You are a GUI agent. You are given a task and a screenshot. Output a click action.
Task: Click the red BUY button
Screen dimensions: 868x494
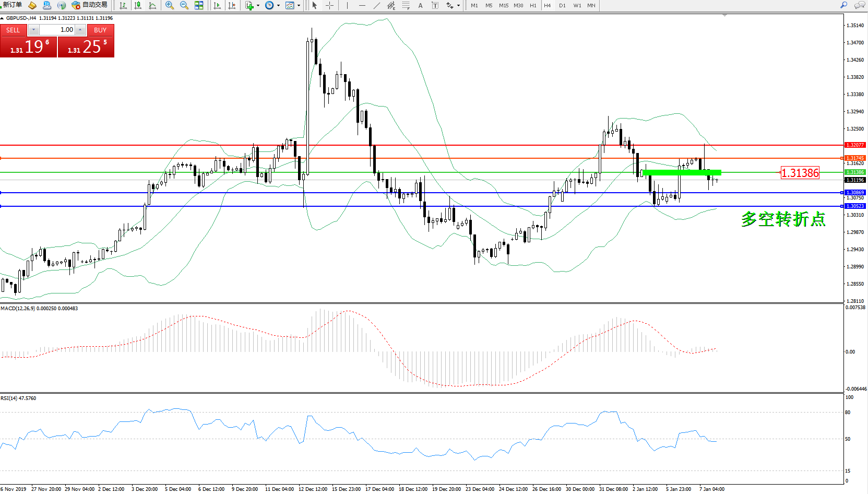tap(100, 30)
